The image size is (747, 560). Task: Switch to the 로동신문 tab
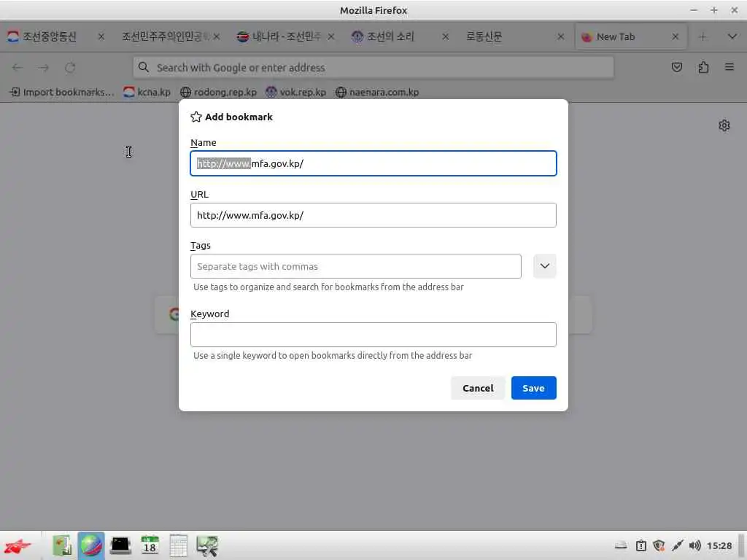(484, 36)
